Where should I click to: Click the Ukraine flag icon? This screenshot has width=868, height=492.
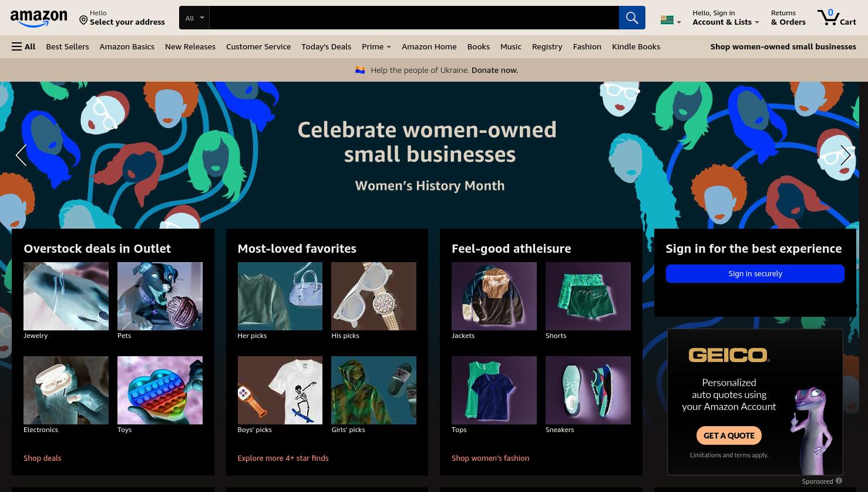coord(360,70)
